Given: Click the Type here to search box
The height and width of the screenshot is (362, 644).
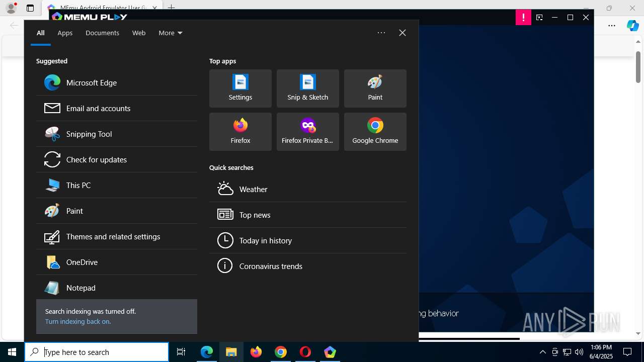Looking at the screenshot, I should tap(97, 352).
